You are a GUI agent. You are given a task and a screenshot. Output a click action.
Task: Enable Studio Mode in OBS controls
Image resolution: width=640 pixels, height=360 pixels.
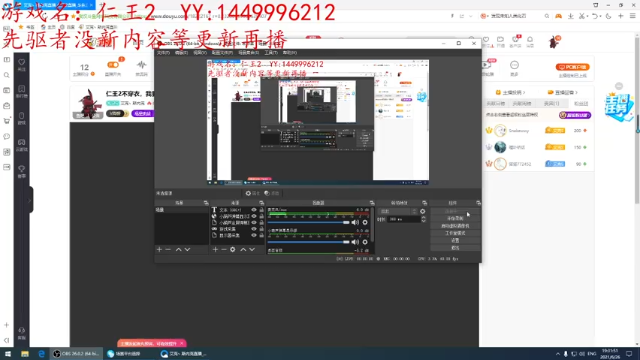455,233
